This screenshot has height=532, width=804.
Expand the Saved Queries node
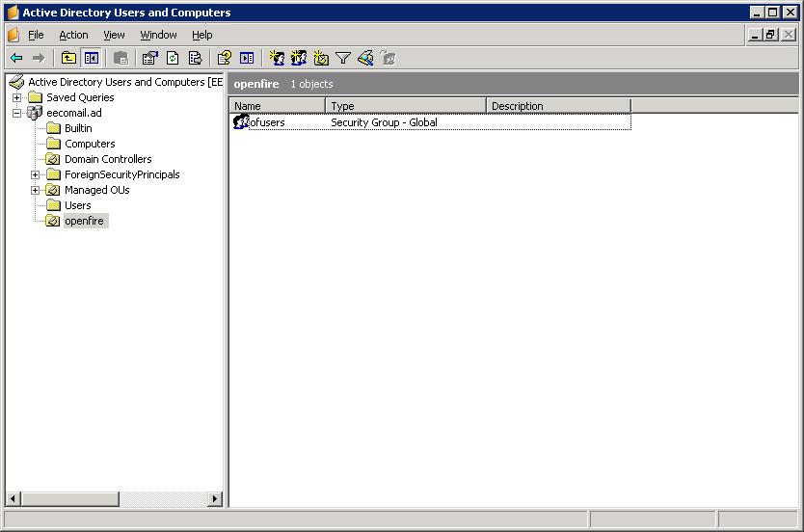tap(17, 97)
